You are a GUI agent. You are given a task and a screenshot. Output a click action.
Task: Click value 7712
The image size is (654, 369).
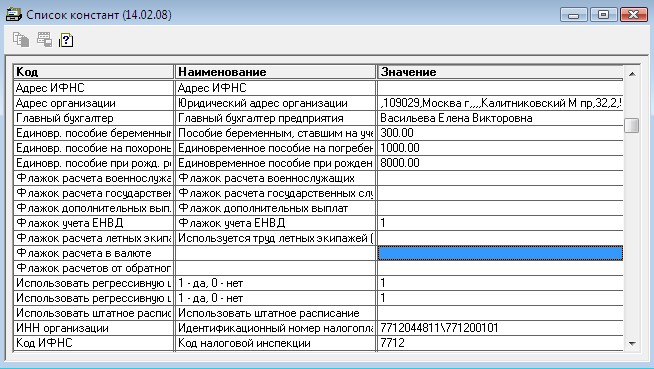point(500,343)
